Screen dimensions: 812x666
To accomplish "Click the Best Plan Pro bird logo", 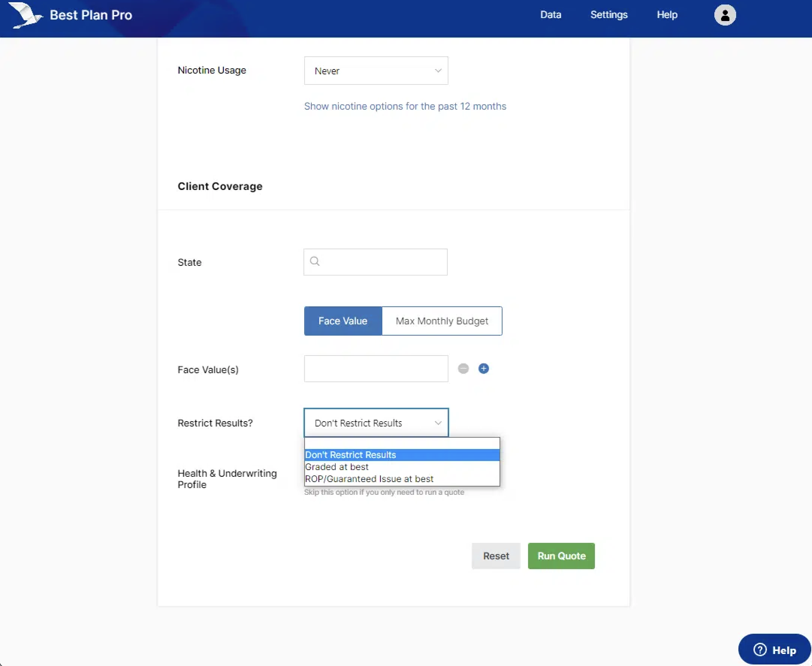I will [25, 15].
